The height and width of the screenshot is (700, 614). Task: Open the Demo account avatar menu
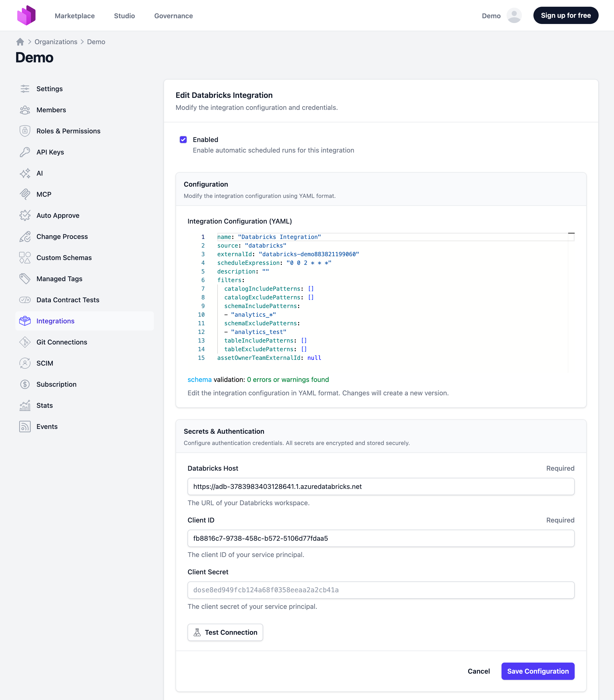pyautogui.click(x=514, y=15)
